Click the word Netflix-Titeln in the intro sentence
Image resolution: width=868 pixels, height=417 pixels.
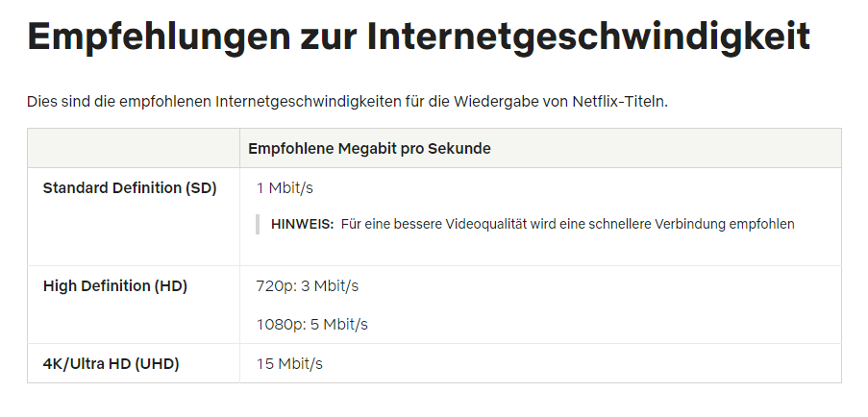tap(620, 102)
